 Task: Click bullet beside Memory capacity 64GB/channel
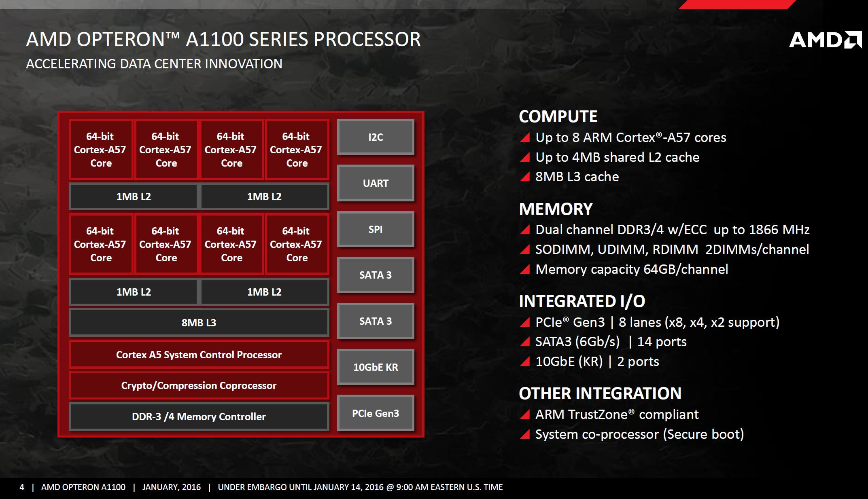(525, 269)
